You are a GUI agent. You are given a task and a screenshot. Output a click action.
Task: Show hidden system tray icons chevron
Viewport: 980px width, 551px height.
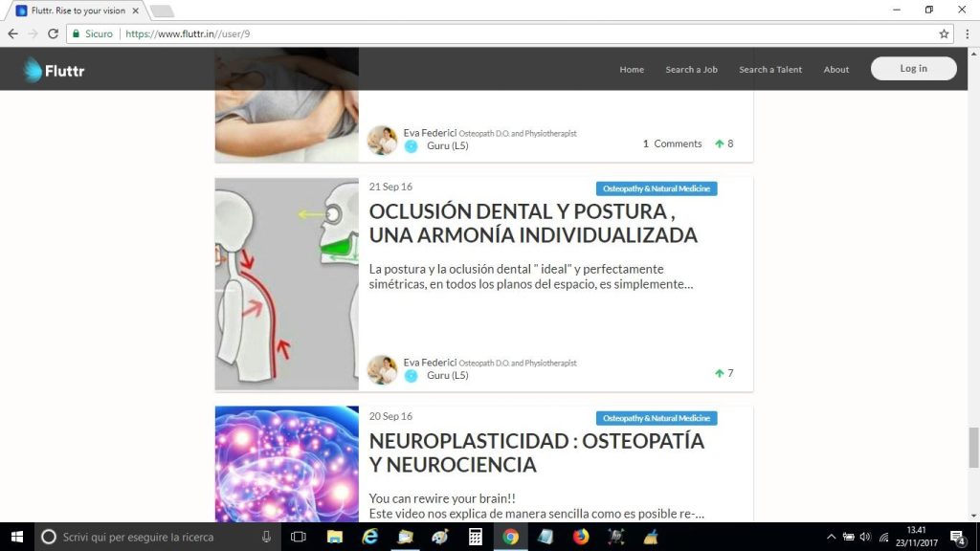point(831,537)
